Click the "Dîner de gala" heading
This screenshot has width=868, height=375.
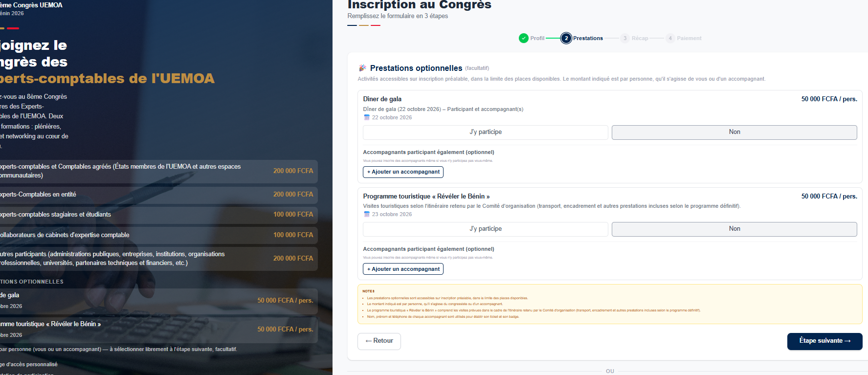[x=382, y=99]
